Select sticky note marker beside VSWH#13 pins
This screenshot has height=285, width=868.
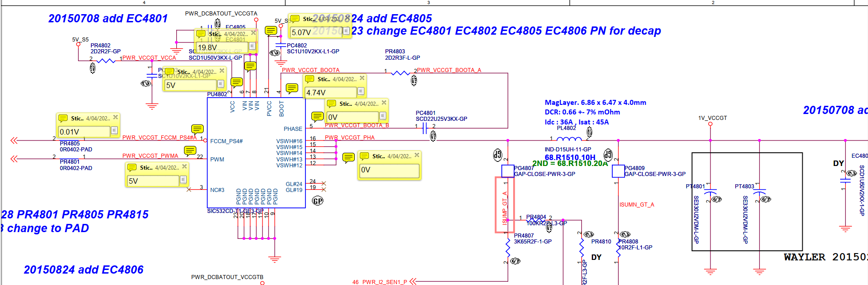click(x=348, y=158)
